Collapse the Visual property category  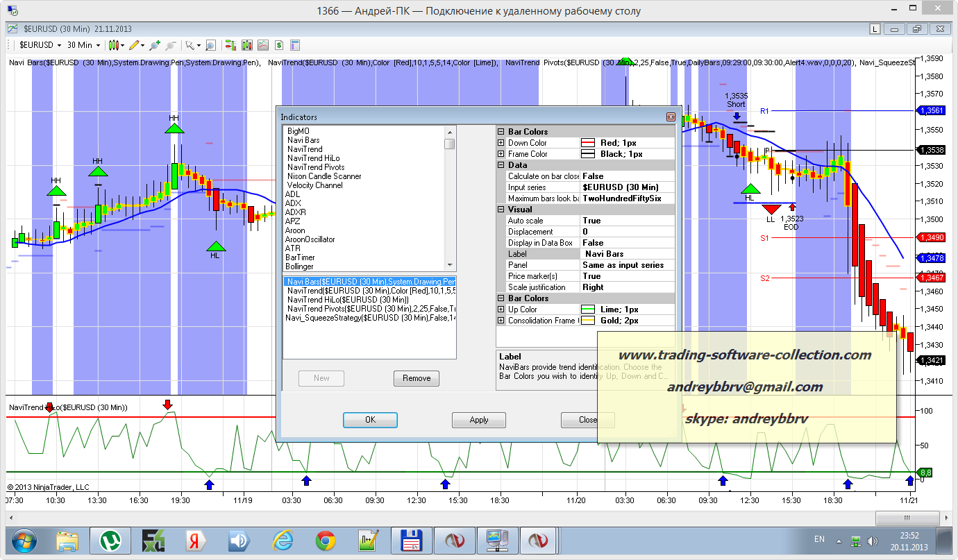(x=501, y=210)
